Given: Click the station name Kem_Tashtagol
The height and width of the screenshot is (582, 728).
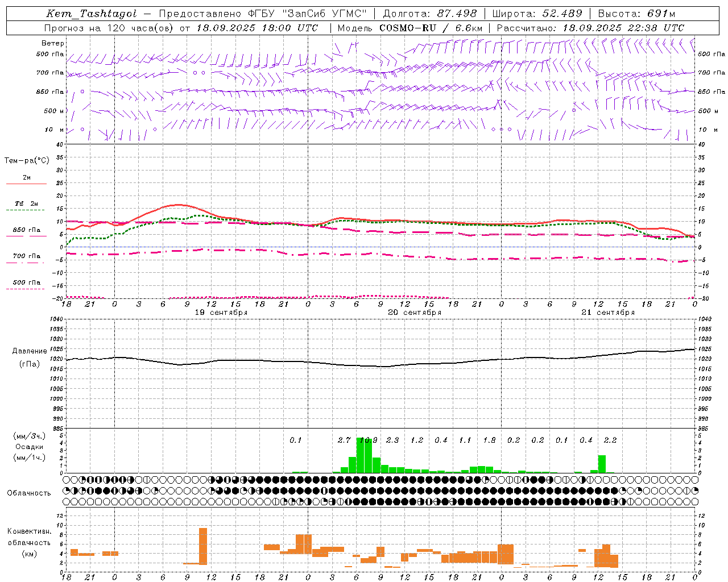Looking at the screenshot, I should tap(92, 14).
